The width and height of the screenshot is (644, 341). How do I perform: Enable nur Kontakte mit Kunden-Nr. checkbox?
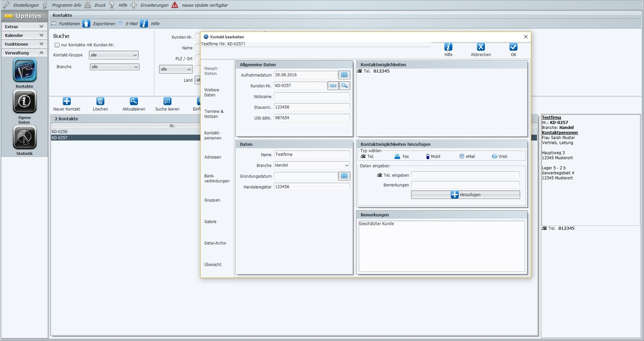(57, 45)
